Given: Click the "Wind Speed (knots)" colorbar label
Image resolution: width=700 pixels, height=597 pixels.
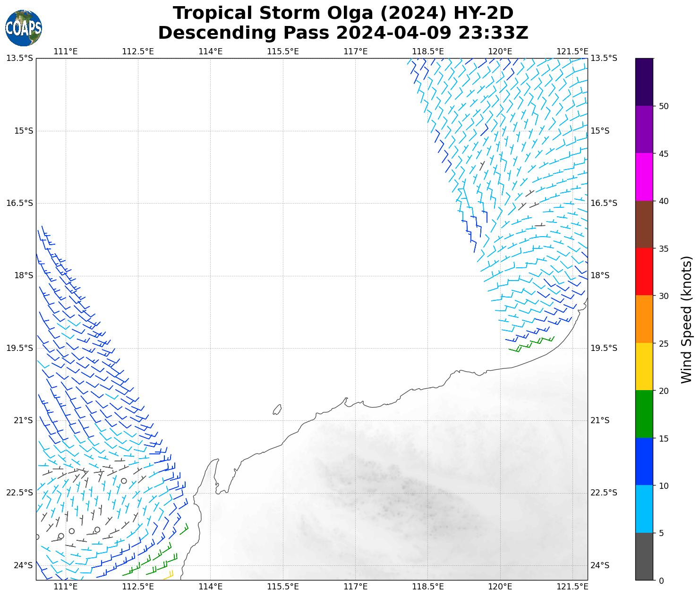Looking at the screenshot, I should (686, 319).
